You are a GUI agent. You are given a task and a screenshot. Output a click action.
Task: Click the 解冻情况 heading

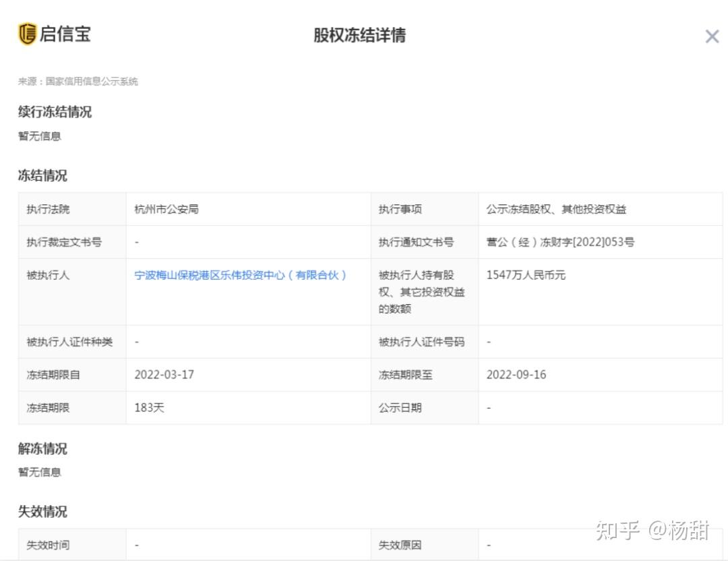[x=42, y=448]
